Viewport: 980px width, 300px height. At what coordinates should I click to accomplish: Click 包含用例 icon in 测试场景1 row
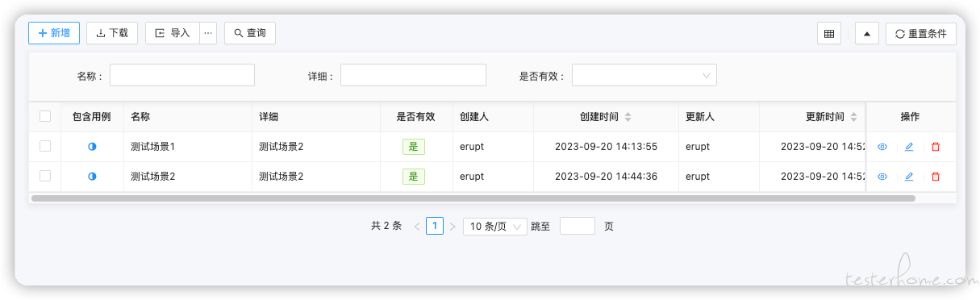pyautogui.click(x=92, y=147)
